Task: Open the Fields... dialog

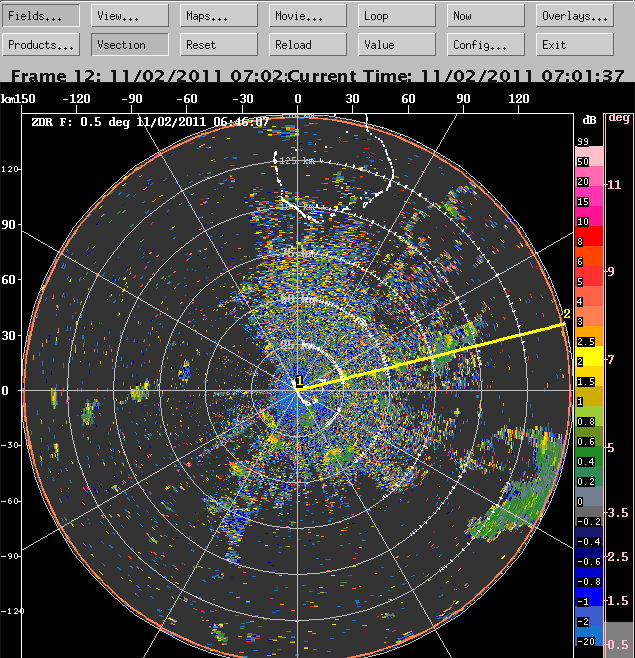Action: (x=41, y=16)
